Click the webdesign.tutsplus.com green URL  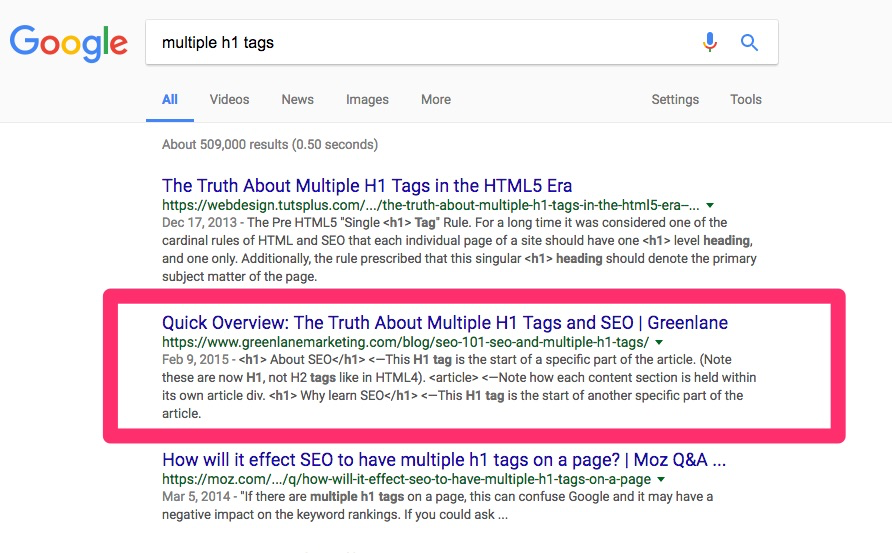click(431, 205)
